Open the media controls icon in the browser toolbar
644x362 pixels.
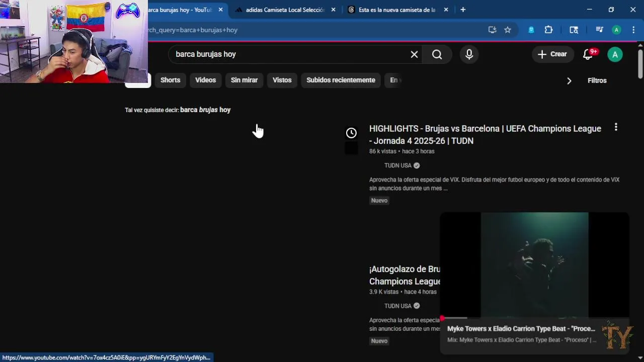tap(599, 30)
